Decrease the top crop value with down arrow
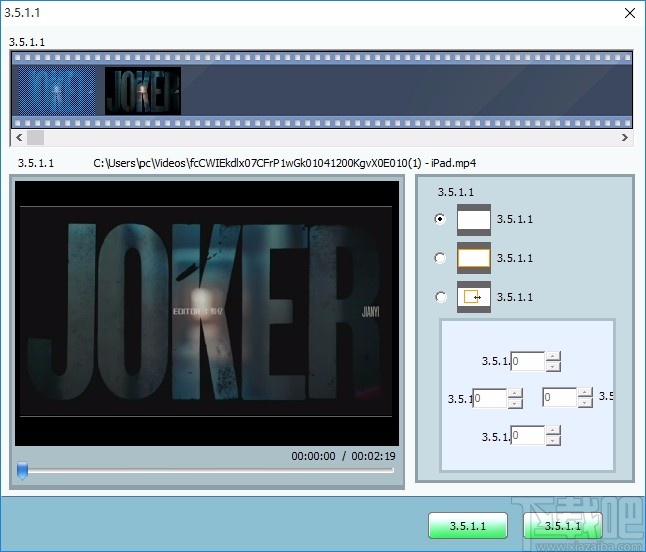646x552 pixels. click(x=553, y=366)
